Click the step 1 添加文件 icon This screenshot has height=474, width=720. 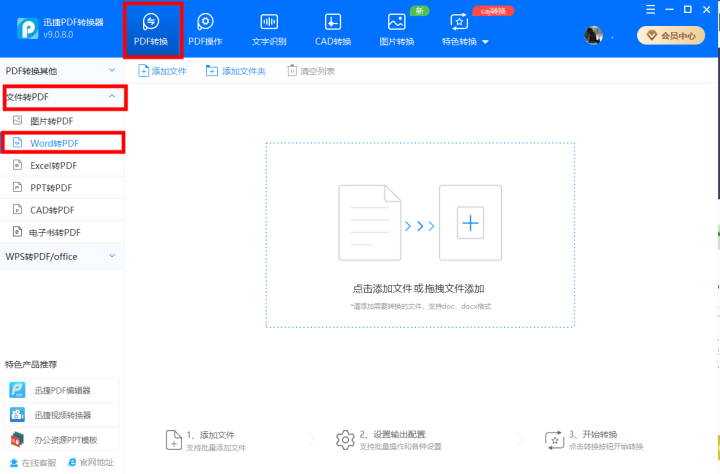[174, 440]
